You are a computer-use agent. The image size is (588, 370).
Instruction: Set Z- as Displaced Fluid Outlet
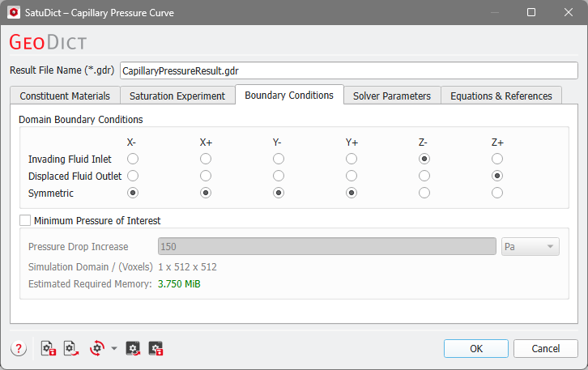pyautogui.click(x=424, y=176)
